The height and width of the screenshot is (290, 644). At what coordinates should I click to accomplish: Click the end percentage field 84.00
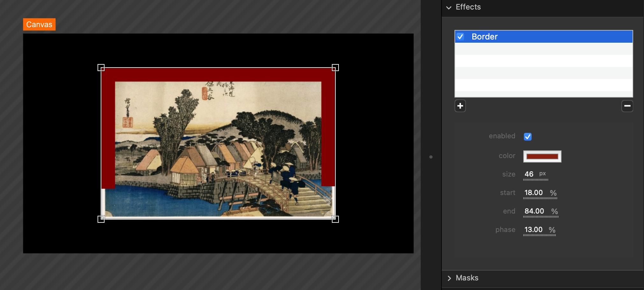pos(534,211)
